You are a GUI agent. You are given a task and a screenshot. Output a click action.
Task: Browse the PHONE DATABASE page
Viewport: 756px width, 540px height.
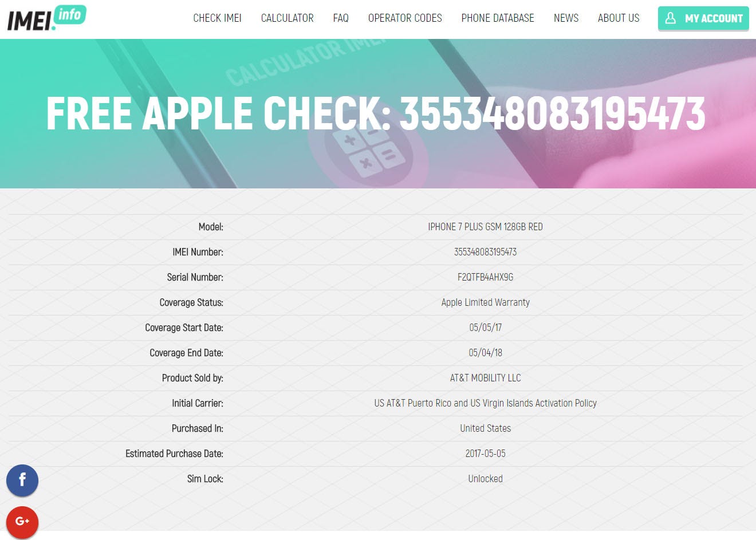(x=498, y=18)
